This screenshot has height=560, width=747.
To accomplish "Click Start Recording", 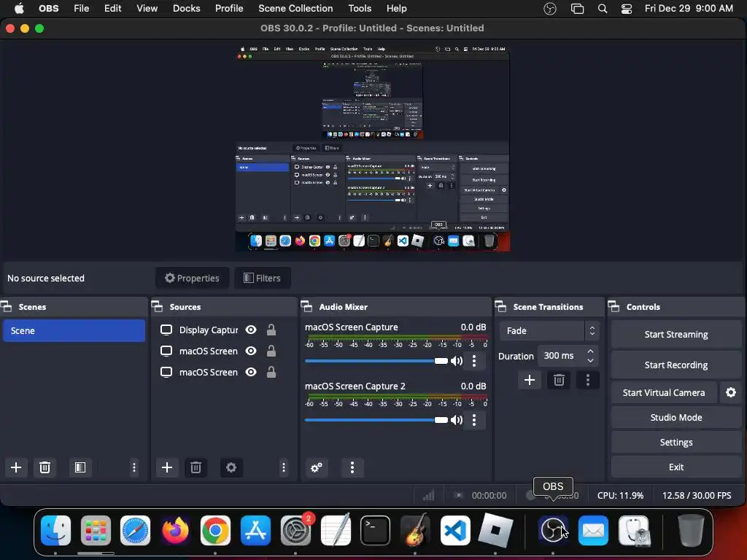I will pos(676,365).
